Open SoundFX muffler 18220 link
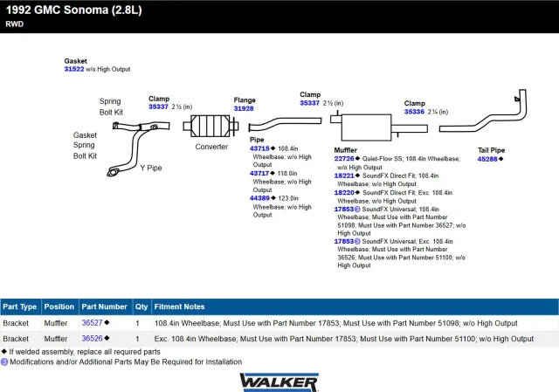 [344, 192]
